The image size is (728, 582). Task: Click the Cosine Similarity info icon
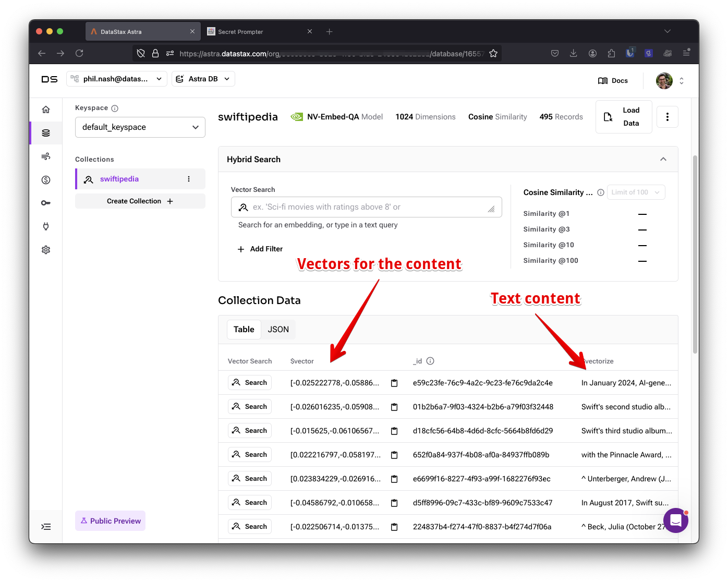pos(601,192)
